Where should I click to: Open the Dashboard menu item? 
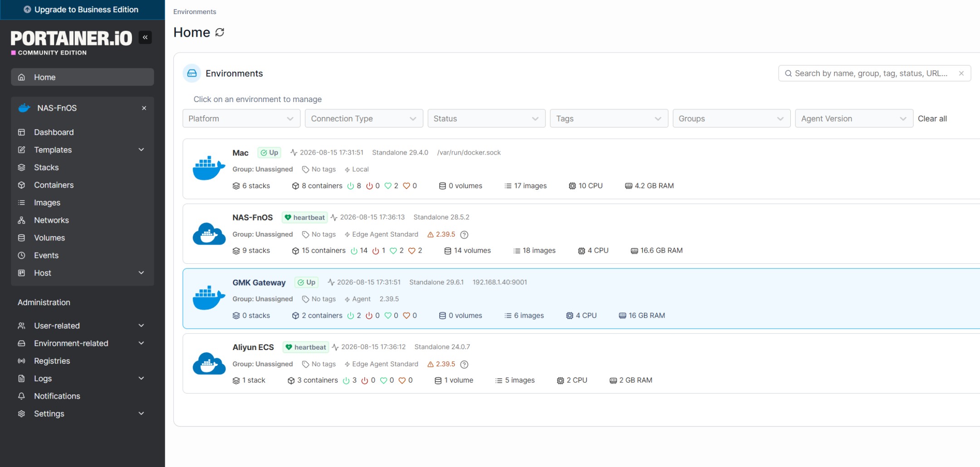point(82,132)
